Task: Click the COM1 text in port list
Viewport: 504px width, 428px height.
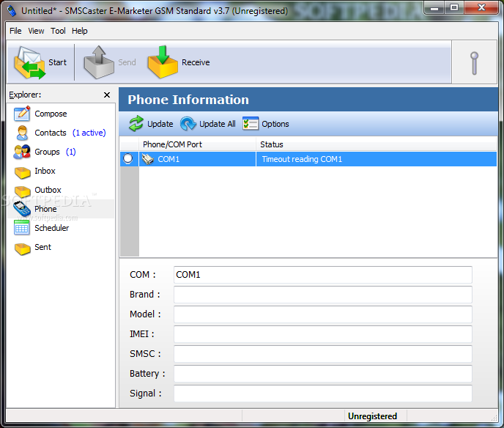Action: (x=168, y=159)
